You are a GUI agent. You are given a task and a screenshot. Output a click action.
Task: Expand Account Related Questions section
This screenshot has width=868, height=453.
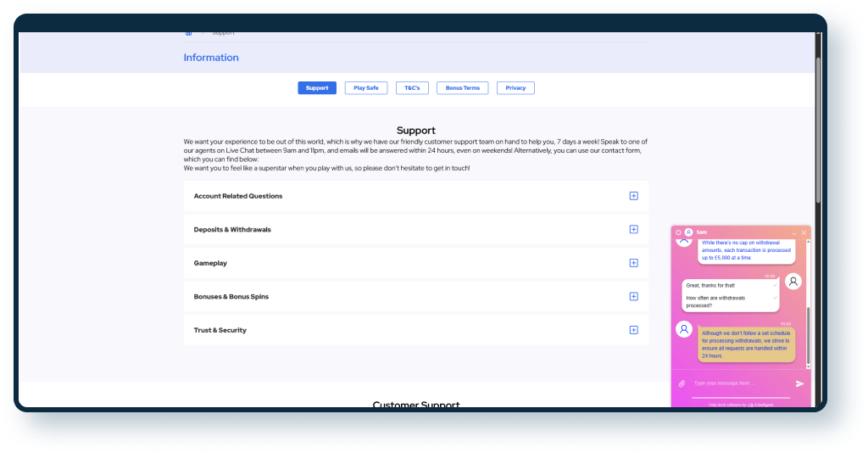[x=633, y=196]
